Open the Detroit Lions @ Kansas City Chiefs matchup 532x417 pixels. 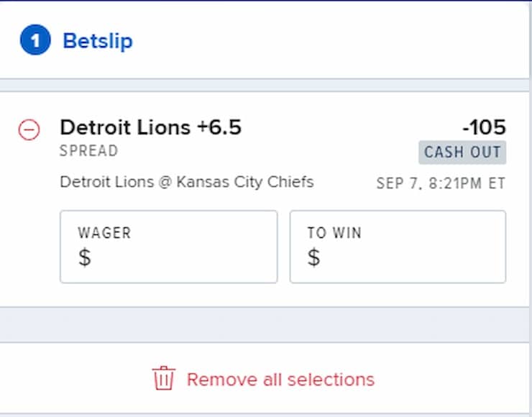pos(187,182)
